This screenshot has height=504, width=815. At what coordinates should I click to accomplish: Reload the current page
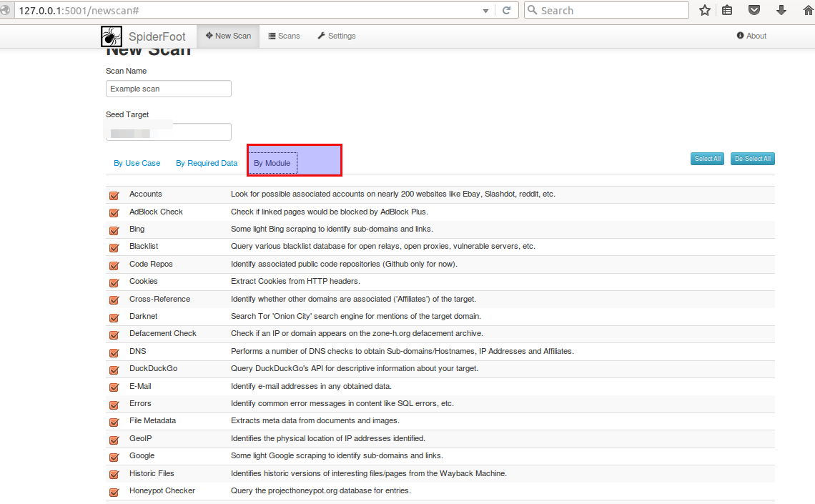click(x=506, y=11)
